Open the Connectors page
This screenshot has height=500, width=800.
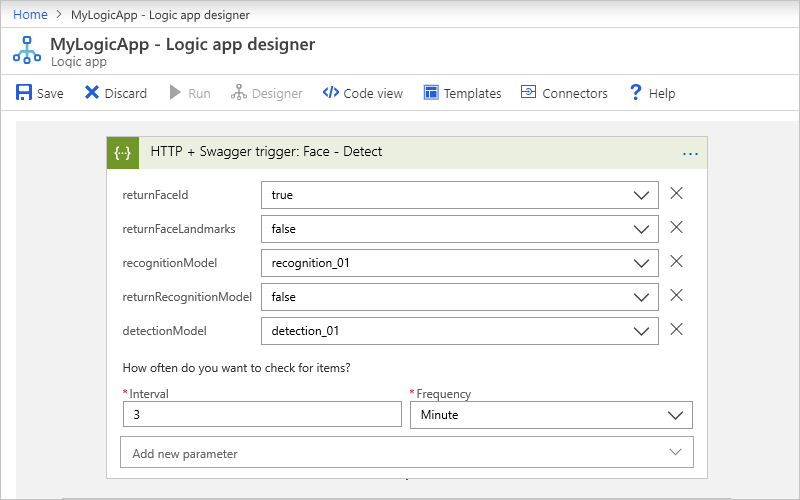(564, 93)
